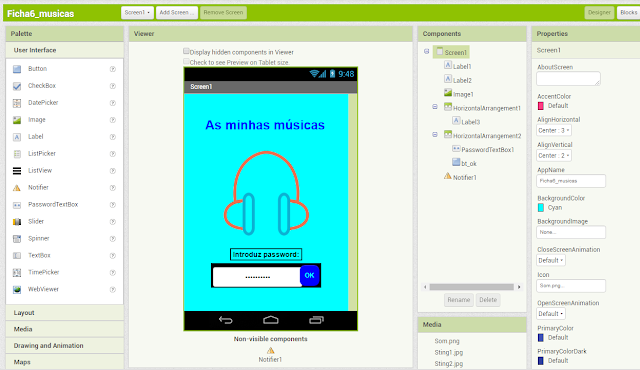Viewport: 640px width, 370px height.
Task: Expand the Media palette section
Action: 64,329
